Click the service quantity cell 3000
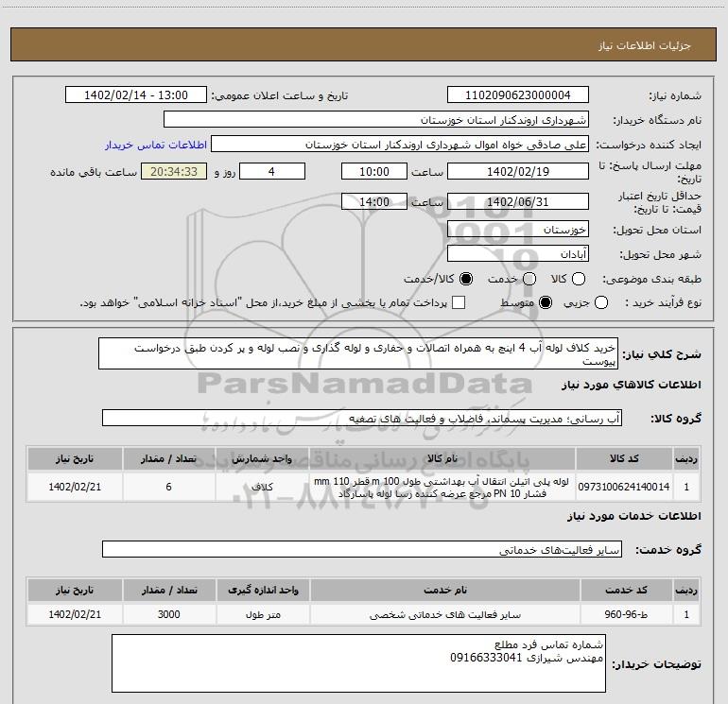 click(x=168, y=614)
